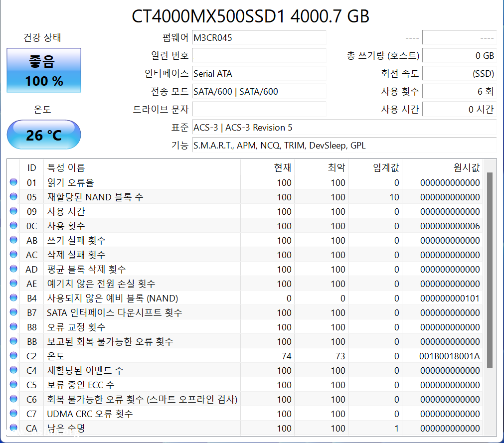Click the 최악 column header
Viewport: 504px width, 443px height.
tap(321, 167)
